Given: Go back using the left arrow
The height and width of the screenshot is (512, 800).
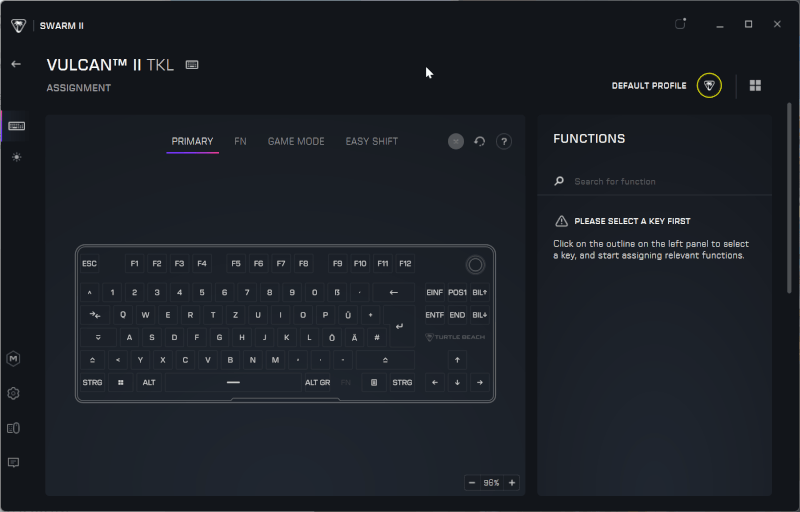Looking at the screenshot, I should pyautogui.click(x=16, y=64).
